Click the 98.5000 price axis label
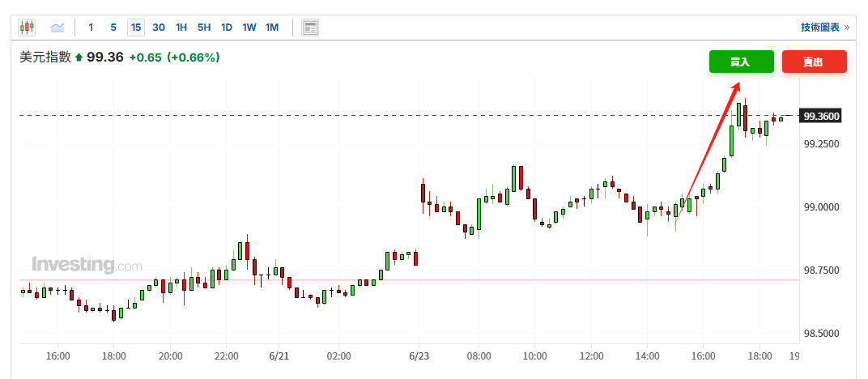The height and width of the screenshot is (379, 868). pos(822,334)
